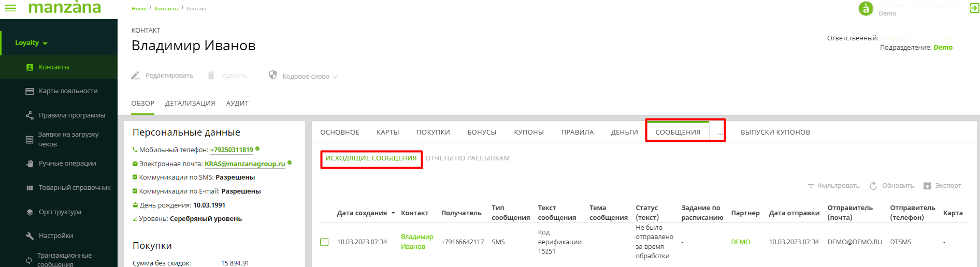Open the hamburger menu icon
This screenshot has width=980, height=267.
(x=10, y=8)
